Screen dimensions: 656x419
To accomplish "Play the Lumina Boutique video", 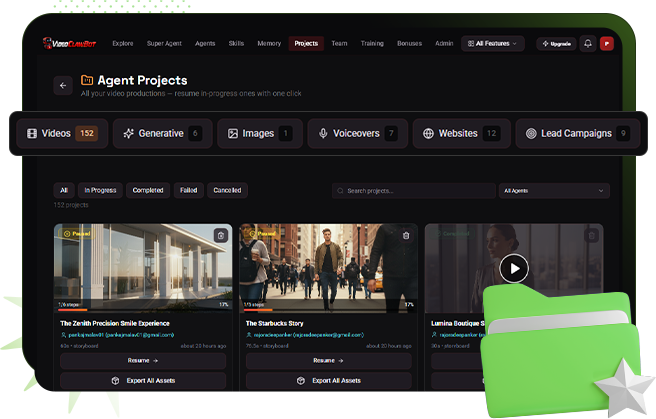I will [x=514, y=268].
